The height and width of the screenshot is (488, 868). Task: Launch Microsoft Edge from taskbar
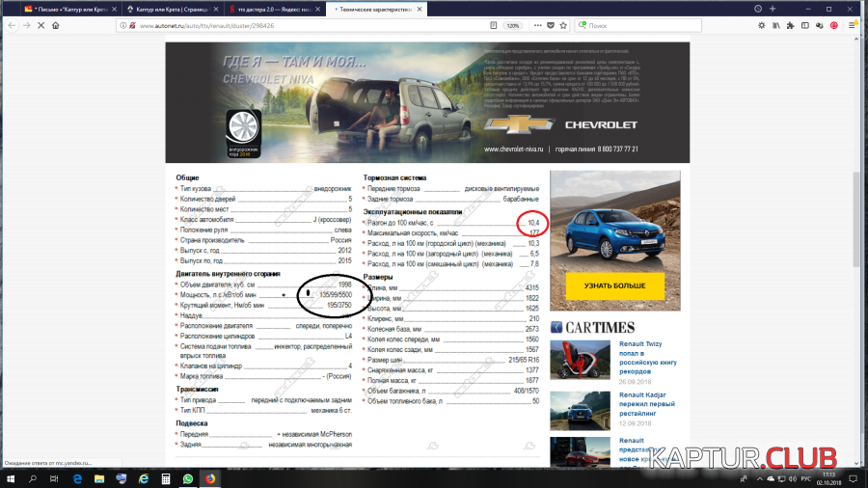(x=77, y=478)
